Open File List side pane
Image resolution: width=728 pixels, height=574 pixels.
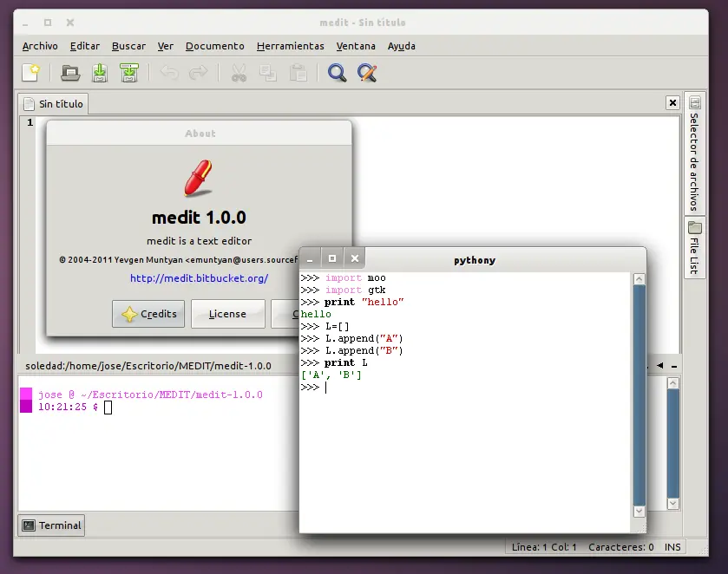694,248
